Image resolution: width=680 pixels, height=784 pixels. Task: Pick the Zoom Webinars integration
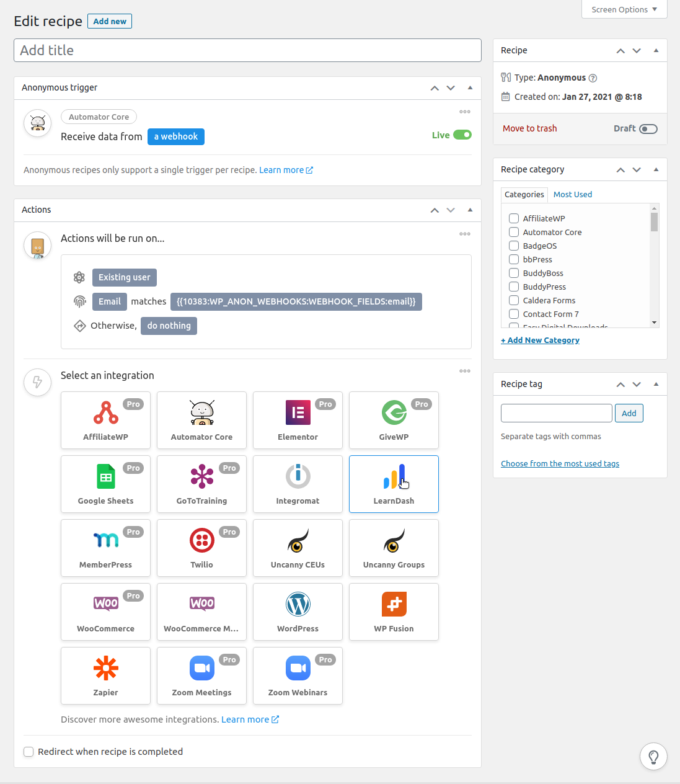pyautogui.click(x=298, y=675)
